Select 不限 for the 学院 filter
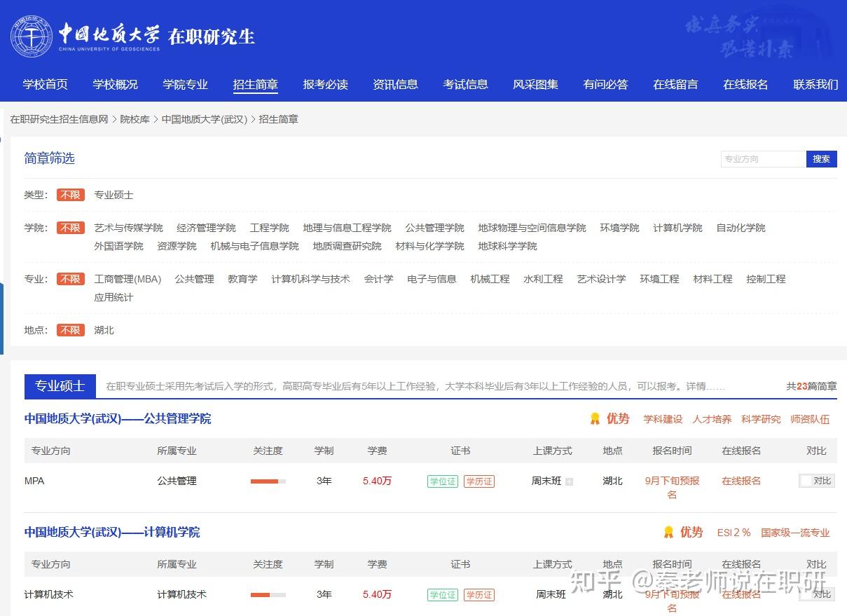Image resolution: width=847 pixels, height=616 pixels. coord(71,228)
